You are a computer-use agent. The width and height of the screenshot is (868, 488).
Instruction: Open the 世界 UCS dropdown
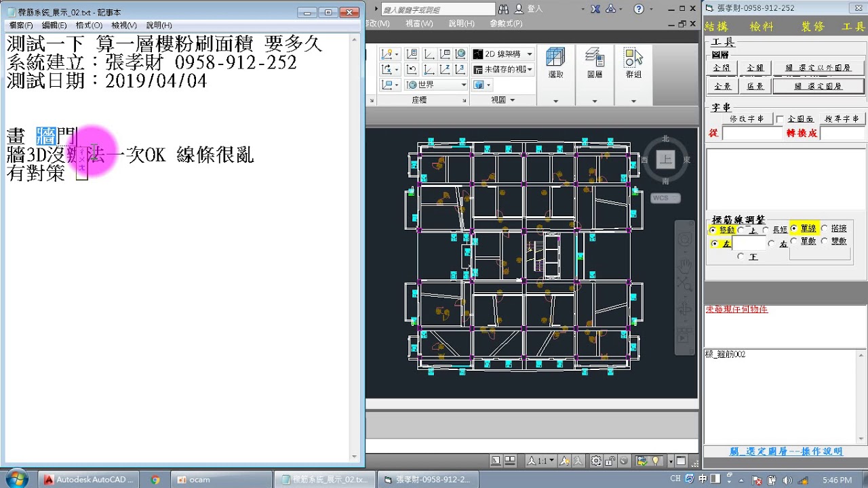pyautogui.click(x=436, y=85)
